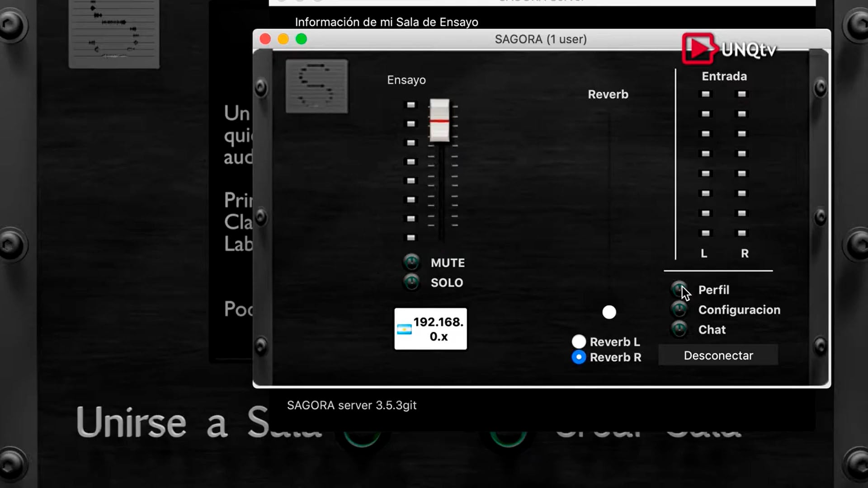Screen dimensions: 868x488
Task: Click the green zoom window button
Action: [x=301, y=39]
